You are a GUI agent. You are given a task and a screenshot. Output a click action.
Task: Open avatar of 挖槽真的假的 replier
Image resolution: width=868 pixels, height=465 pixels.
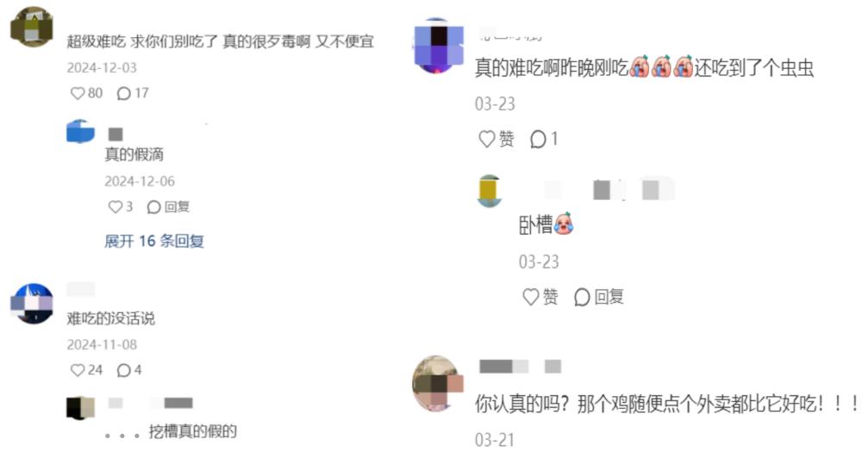tap(80, 407)
